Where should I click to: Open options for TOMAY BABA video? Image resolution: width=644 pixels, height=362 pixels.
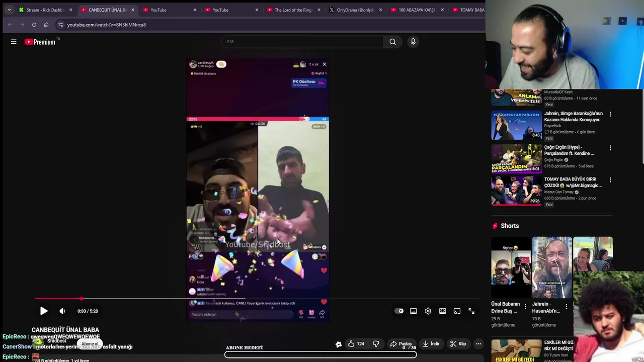610,180
